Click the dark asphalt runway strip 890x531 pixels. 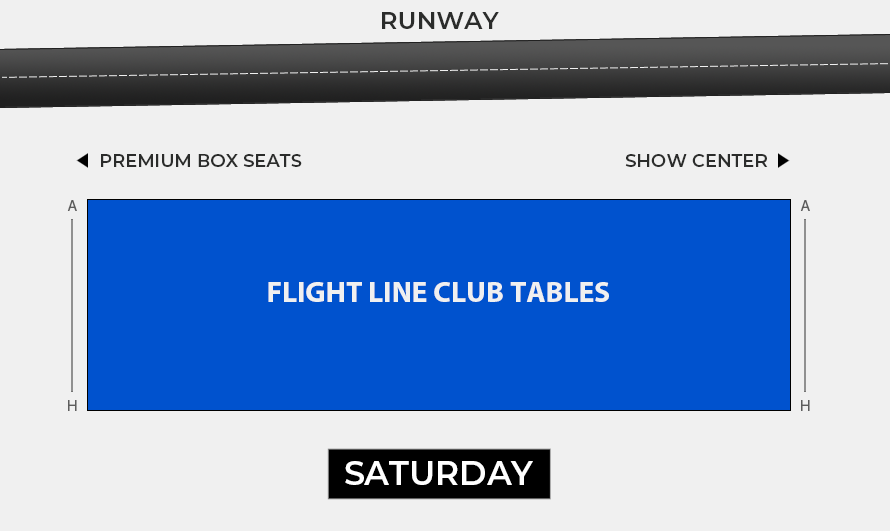coord(300,90)
